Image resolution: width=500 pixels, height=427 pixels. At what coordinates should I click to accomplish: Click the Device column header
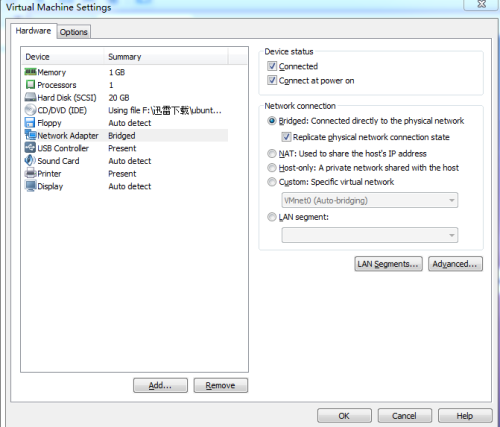pyautogui.click(x=63, y=57)
